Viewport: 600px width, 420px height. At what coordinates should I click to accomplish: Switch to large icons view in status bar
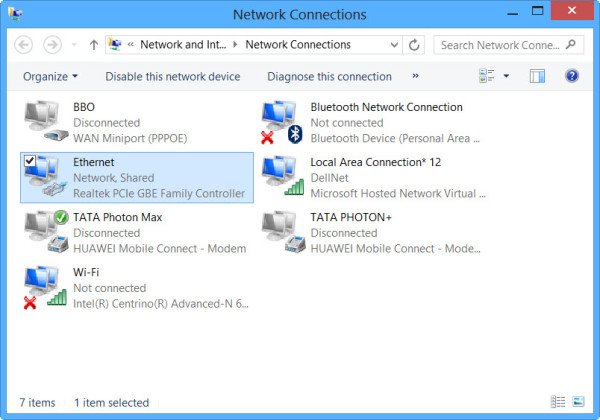[x=578, y=402]
